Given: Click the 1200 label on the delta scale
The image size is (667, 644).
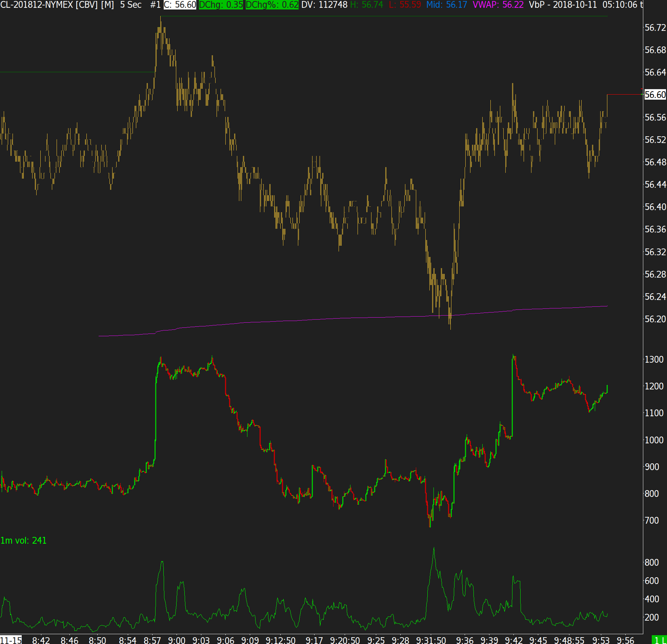Looking at the screenshot, I should (654, 386).
